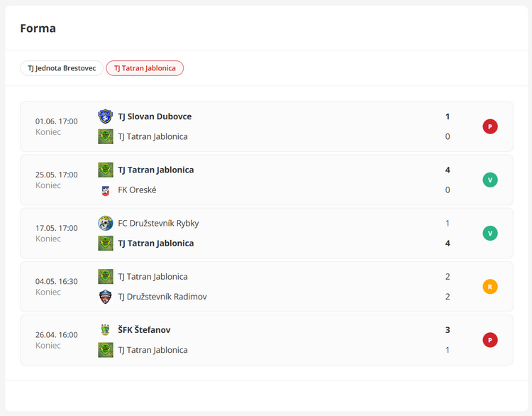
Task: Open ŠFK Štefanov team link
Action: coord(144,330)
